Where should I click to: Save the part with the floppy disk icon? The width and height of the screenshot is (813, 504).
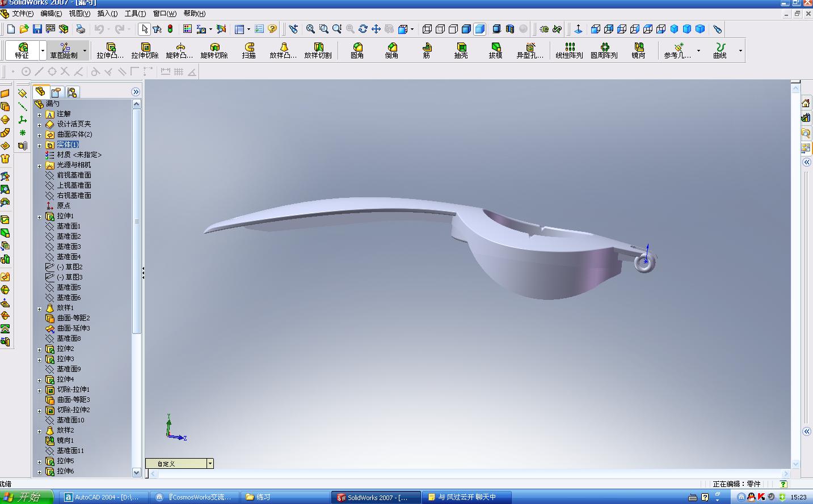tap(37, 29)
